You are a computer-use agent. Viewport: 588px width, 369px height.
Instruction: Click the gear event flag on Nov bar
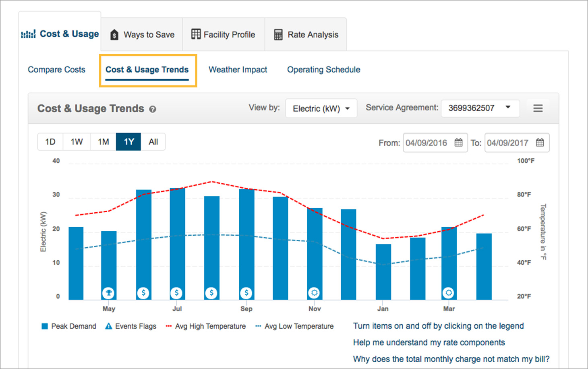tap(314, 293)
